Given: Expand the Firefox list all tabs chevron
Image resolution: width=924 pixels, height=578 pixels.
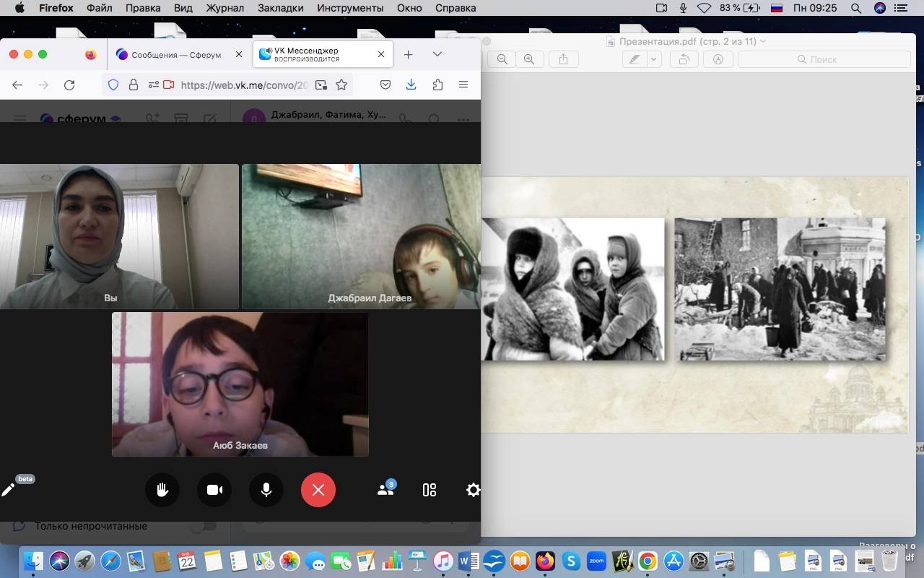Looking at the screenshot, I should pos(437,54).
